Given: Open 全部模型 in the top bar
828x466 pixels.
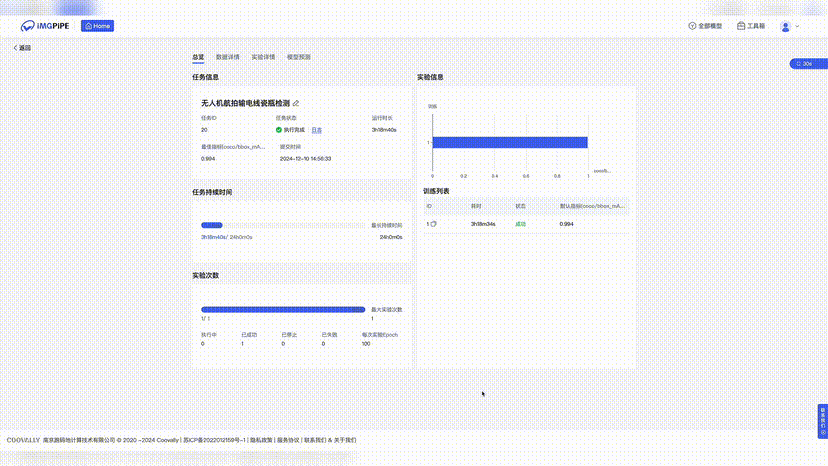Looking at the screenshot, I should click(705, 26).
